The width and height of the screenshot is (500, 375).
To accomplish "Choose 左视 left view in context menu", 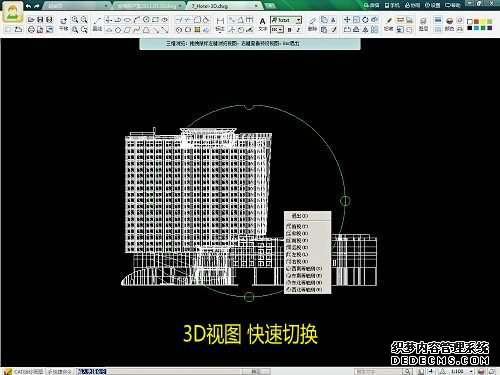I will 308,254.
